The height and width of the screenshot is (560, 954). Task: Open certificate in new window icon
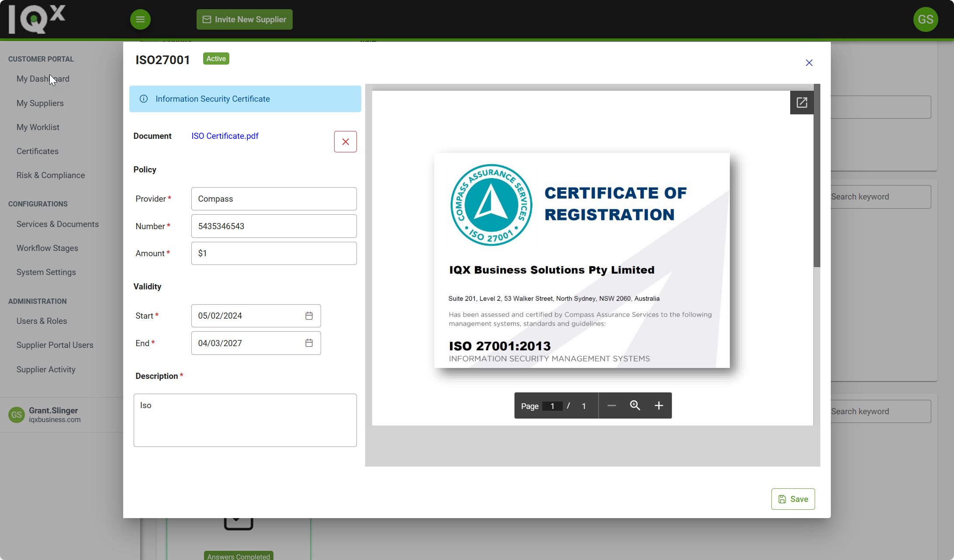(x=802, y=102)
